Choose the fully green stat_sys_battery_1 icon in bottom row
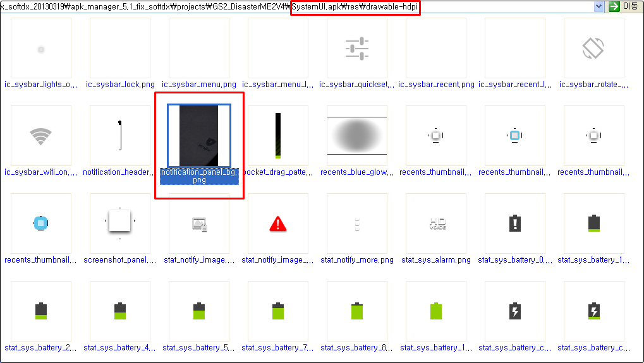The height and width of the screenshot is (363, 644). [436, 311]
